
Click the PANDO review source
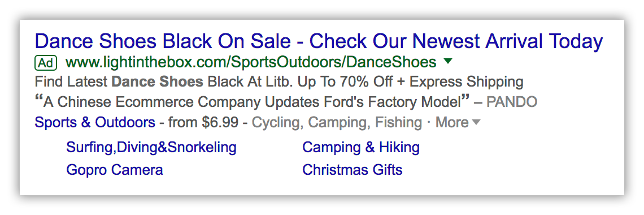(512, 102)
